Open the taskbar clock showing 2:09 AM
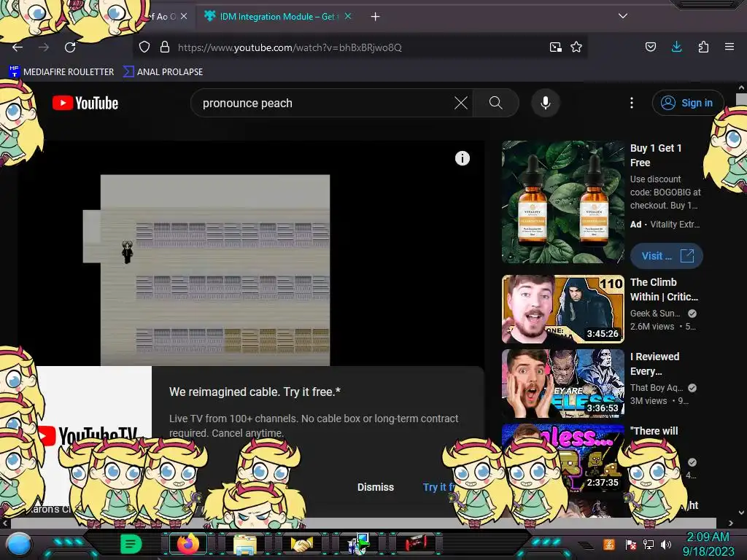This screenshot has height=560, width=747. point(708,544)
